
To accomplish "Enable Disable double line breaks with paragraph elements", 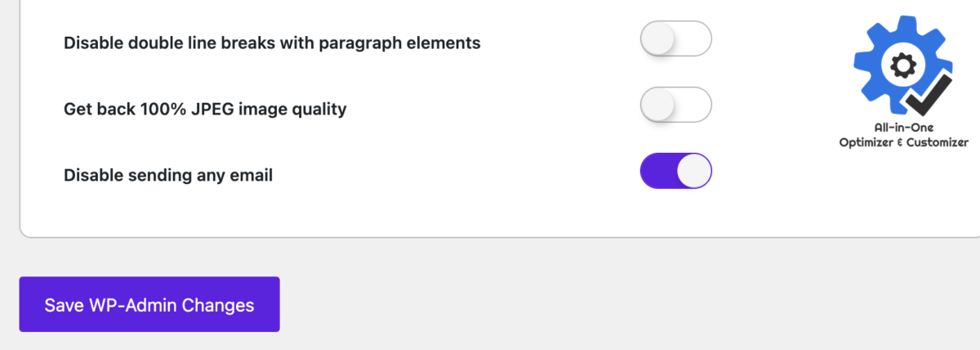I will pos(676,38).
